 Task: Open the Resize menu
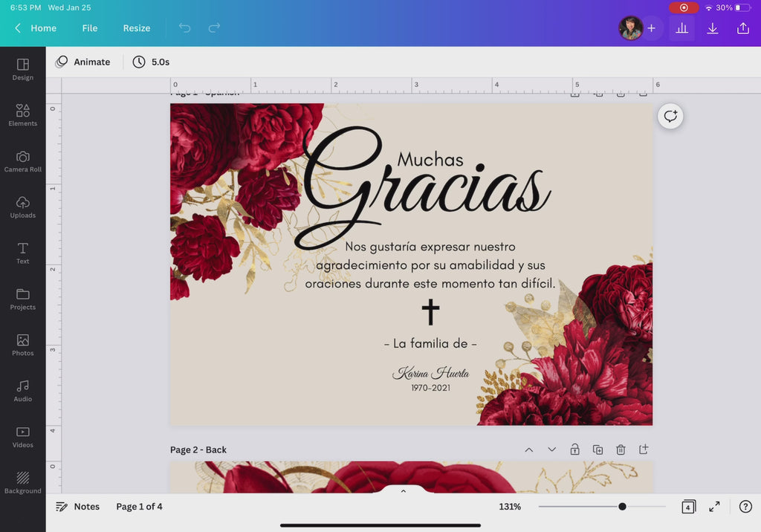pos(137,28)
